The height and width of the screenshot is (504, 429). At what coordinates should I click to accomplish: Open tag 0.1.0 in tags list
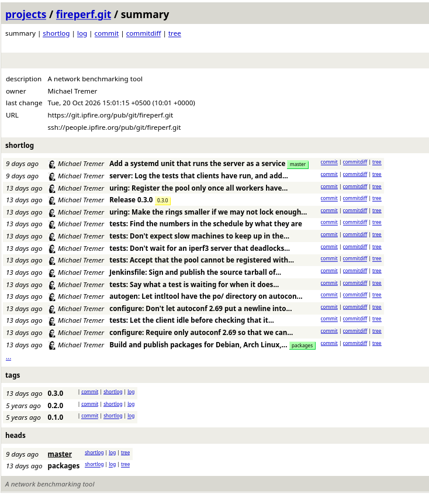pos(56,417)
